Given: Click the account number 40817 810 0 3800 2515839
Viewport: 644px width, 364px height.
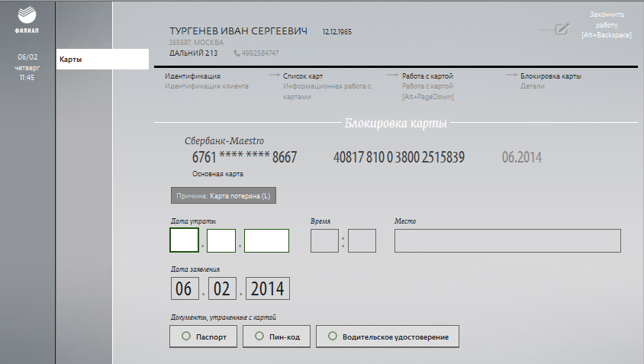Looking at the screenshot, I should 399,157.
